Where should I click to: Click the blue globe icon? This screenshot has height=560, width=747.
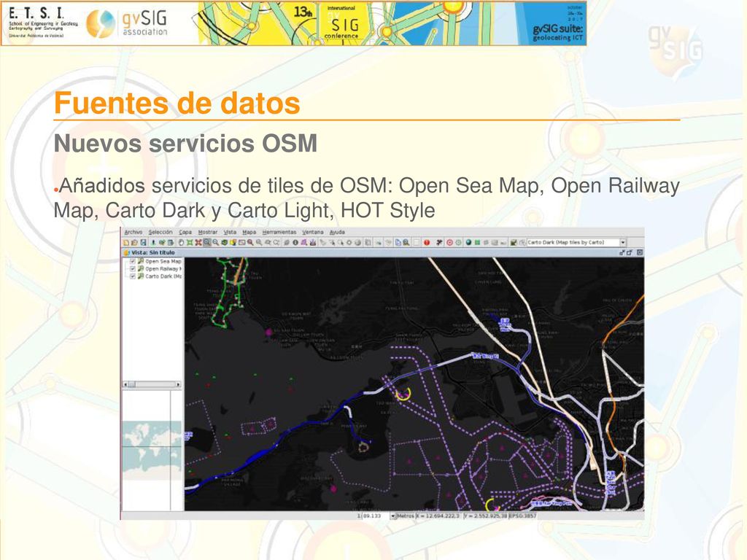point(468,243)
